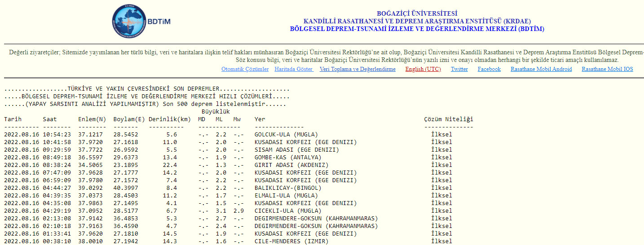Click the Derinlik(km) column header

click(169, 119)
